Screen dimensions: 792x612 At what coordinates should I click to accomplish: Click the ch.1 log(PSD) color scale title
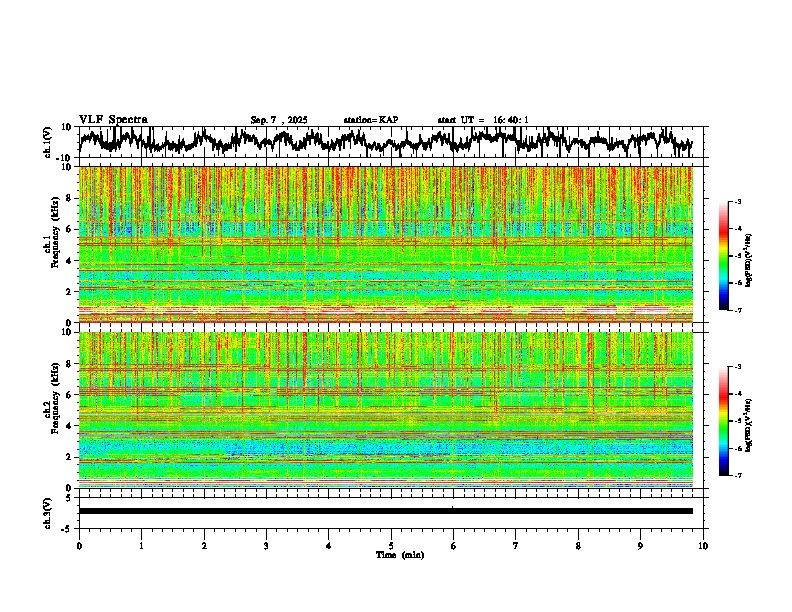749,261
